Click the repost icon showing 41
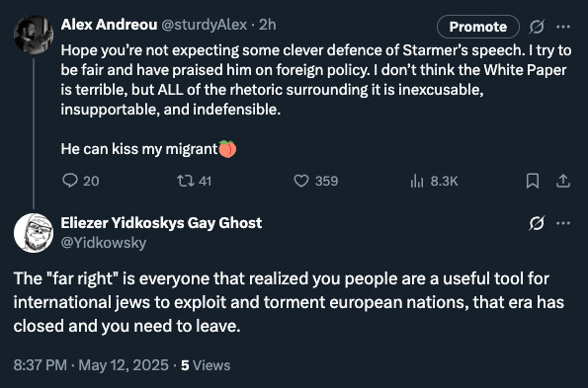Screen dimensions: 588x388 186,181
